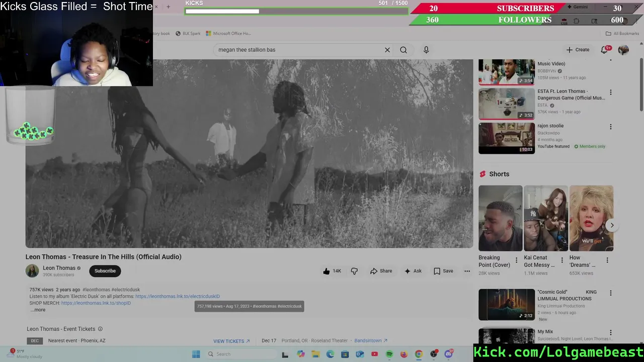Open Copilot from taskbar
Screen dimensions: 644x362
click(x=301, y=354)
